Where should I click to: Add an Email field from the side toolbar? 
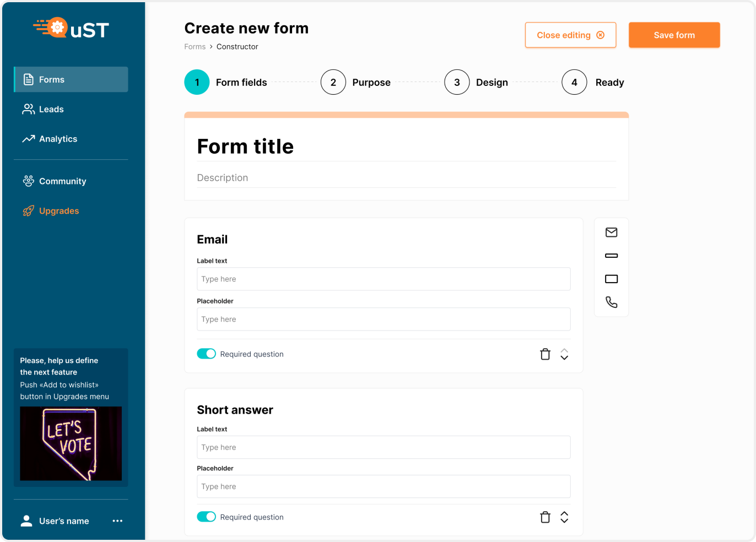pos(611,232)
